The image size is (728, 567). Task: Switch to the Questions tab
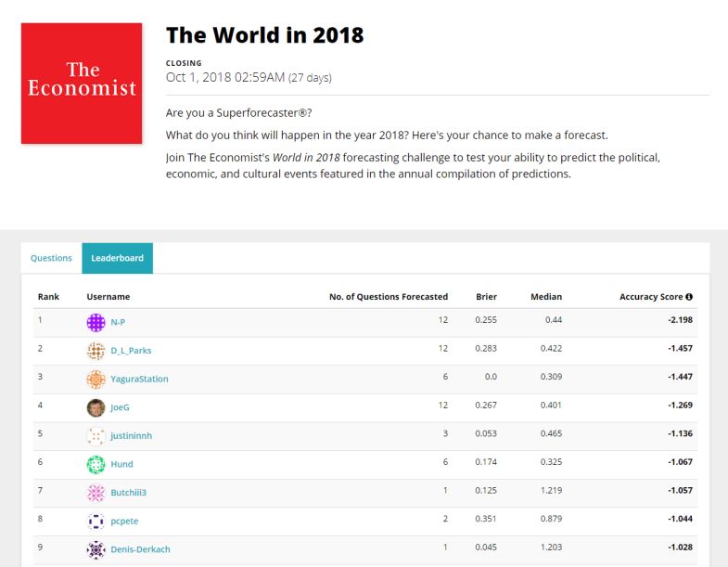[51, 258]
